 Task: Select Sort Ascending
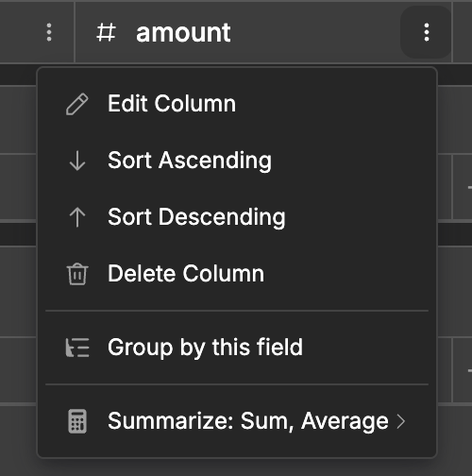237,161
